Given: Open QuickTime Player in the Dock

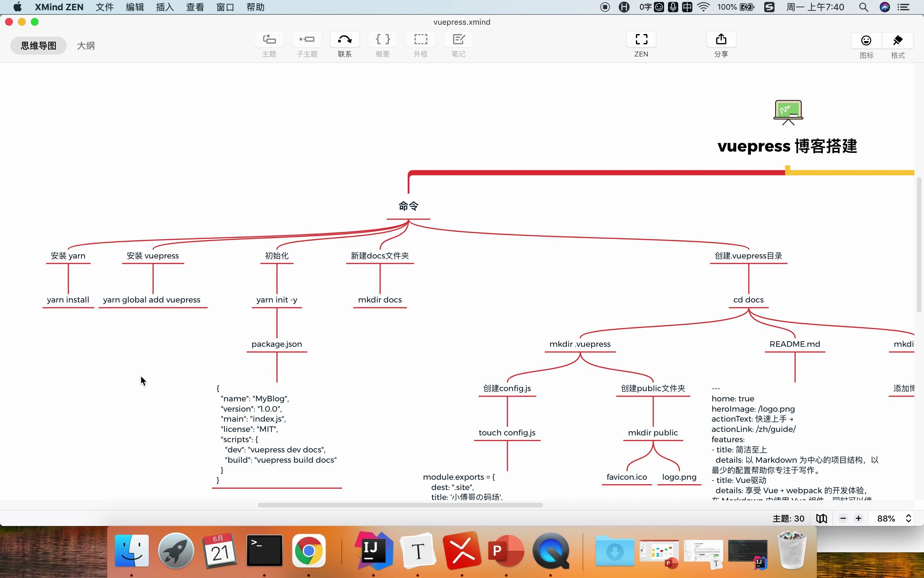Looking at the screenshot, I should [x=551, y=550].
